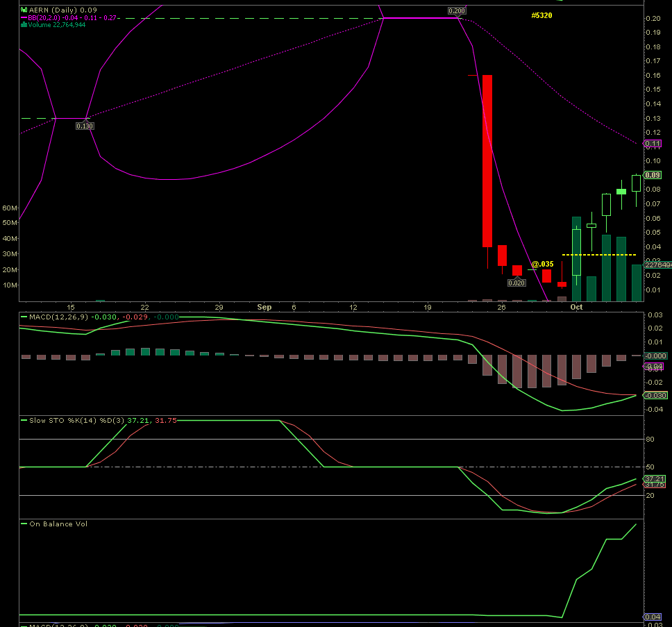Click the yellow @.035 alert label
Screen dimensions: 672x627
pyautogui.click(x=542, y=264)
